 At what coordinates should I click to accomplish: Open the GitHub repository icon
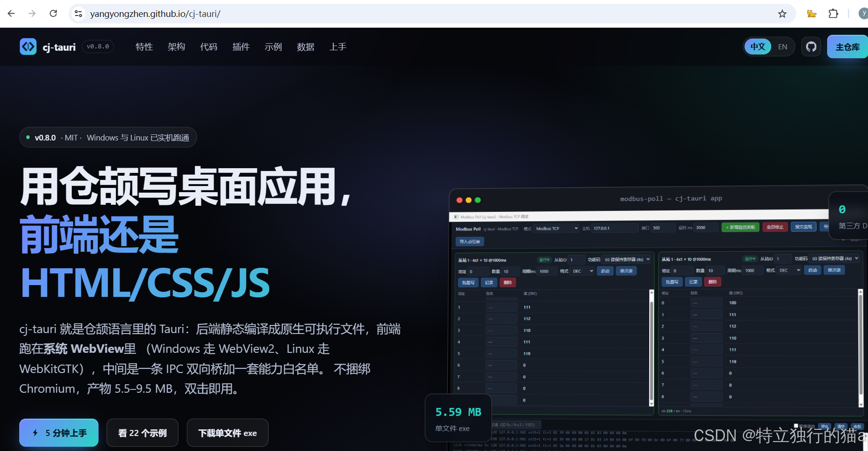pyautogui.click(x=811, y=47)
